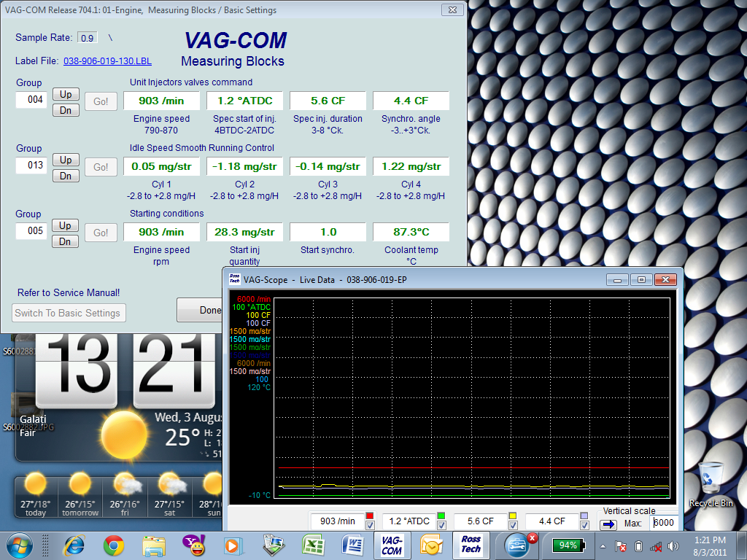Open Outlook from the taskbar
Viewport: 747px width, 560px height.
click(431, 545)
